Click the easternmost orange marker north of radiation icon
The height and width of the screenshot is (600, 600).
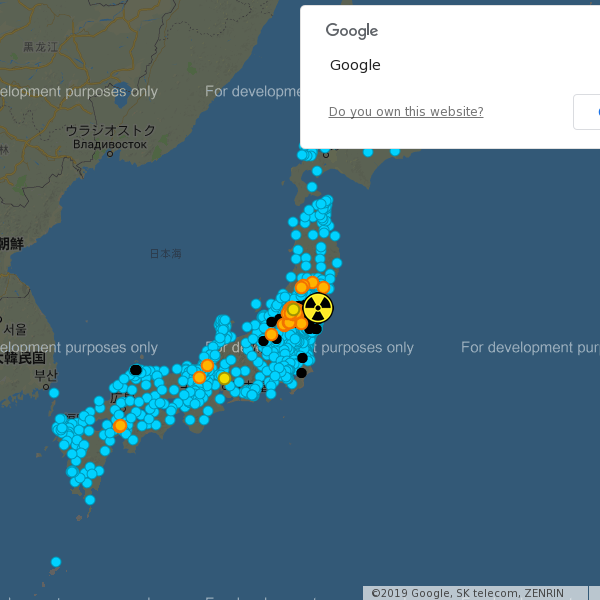[324, 287]
